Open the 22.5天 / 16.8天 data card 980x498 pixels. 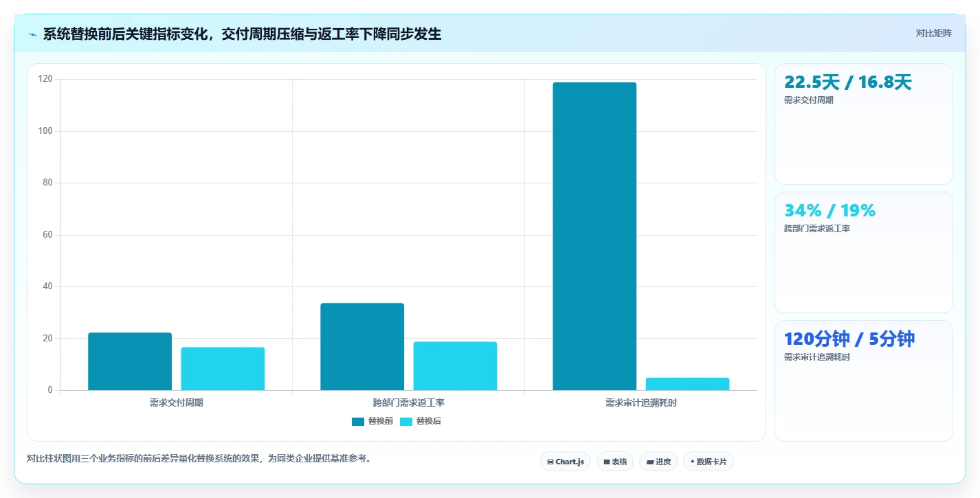click(x=864, y=124)
